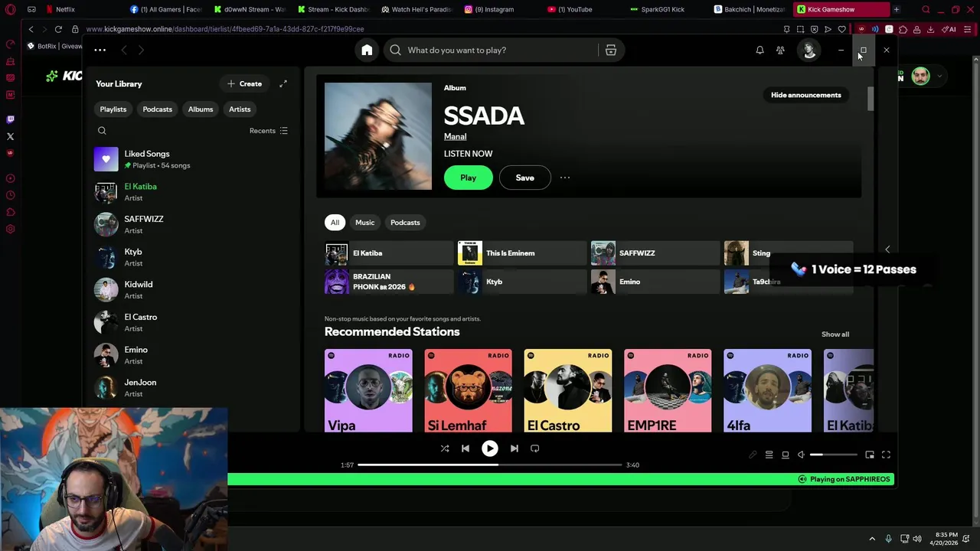Filter library by Podcasts
The image size is (980, 551).
(157, 109)
